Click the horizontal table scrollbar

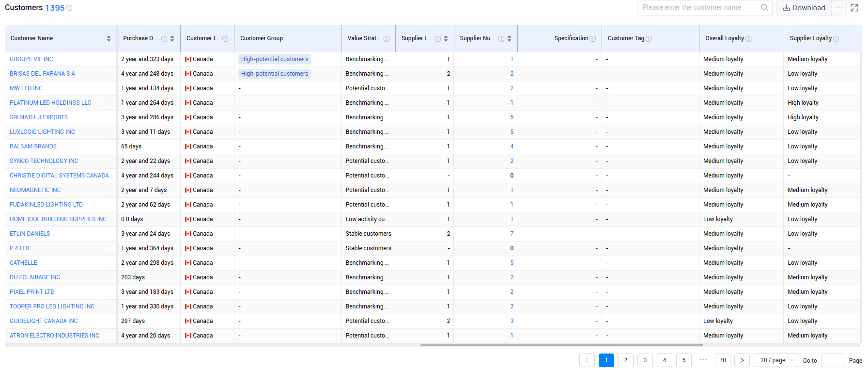[562, 345]
